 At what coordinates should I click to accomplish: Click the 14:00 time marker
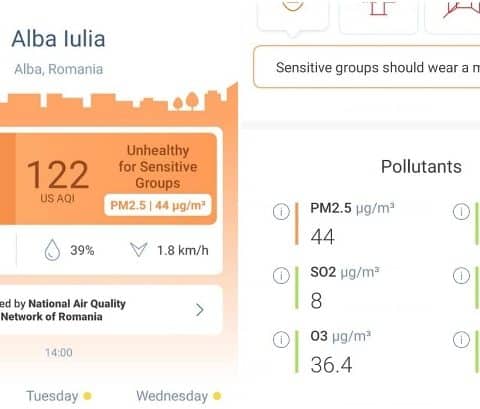pyautogui.click(x=59, y=352)
